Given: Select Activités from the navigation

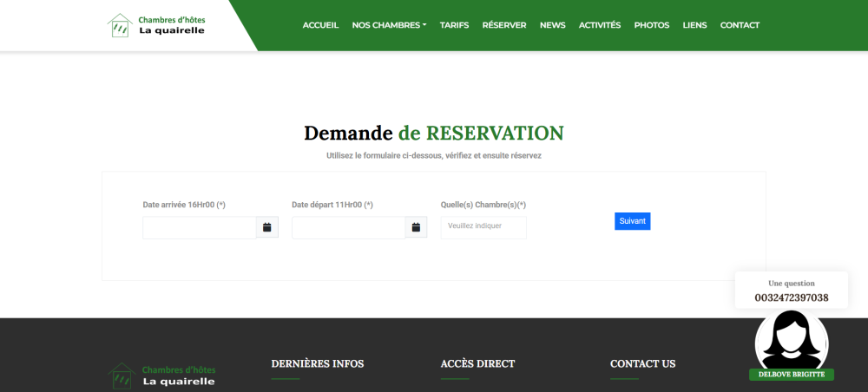Looking at the screenshot, I should (600, 25).
